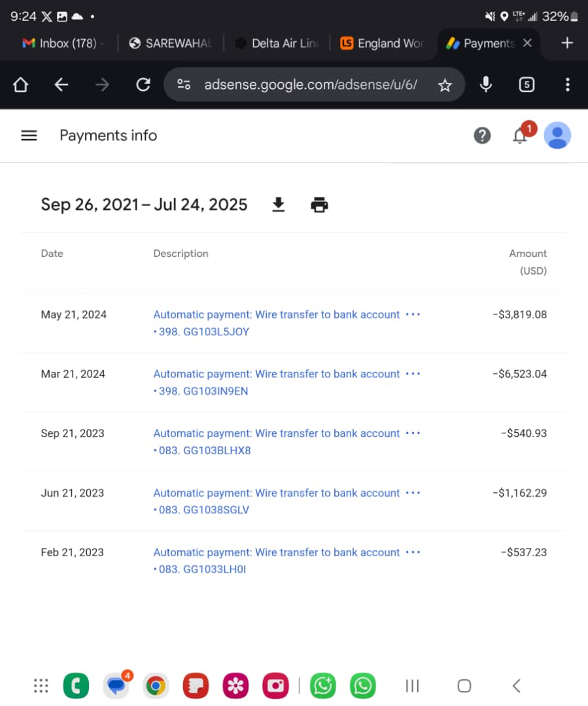The image size is (588, 706).
Task: Tap the microphone voice search icon
Action: tap(485, 84)
